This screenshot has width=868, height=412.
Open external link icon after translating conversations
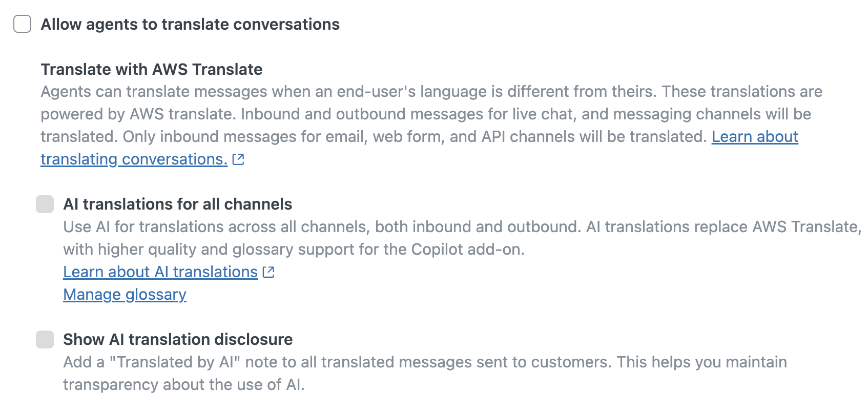click(238, 159)
